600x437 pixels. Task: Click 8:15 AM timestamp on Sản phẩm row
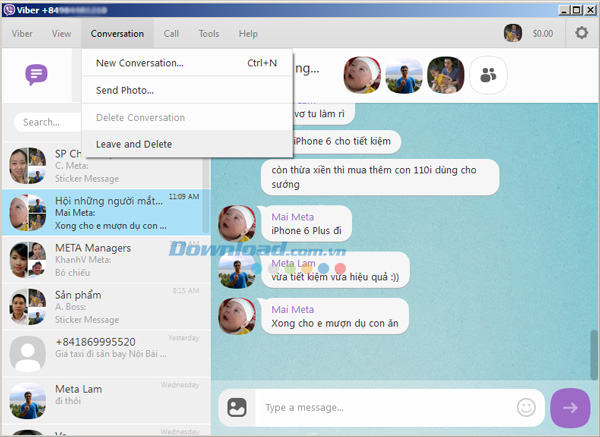click(186, 291)
